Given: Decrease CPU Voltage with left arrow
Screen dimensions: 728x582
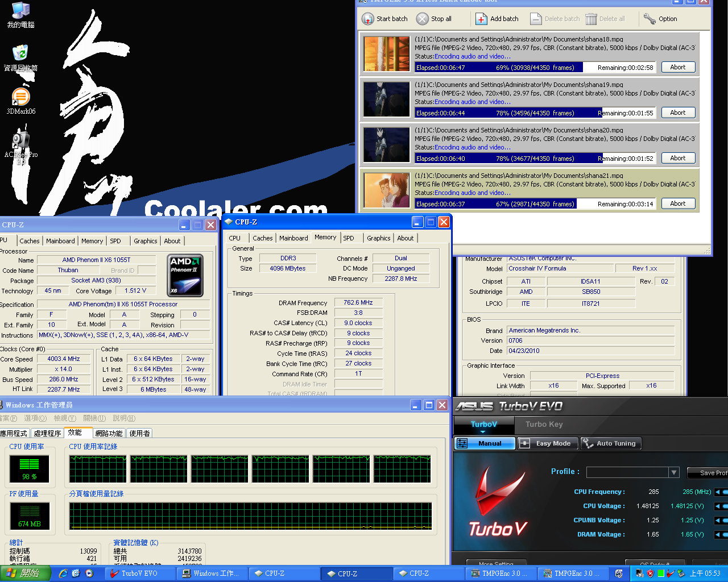Looking at the screenshot, I should 718,506.
